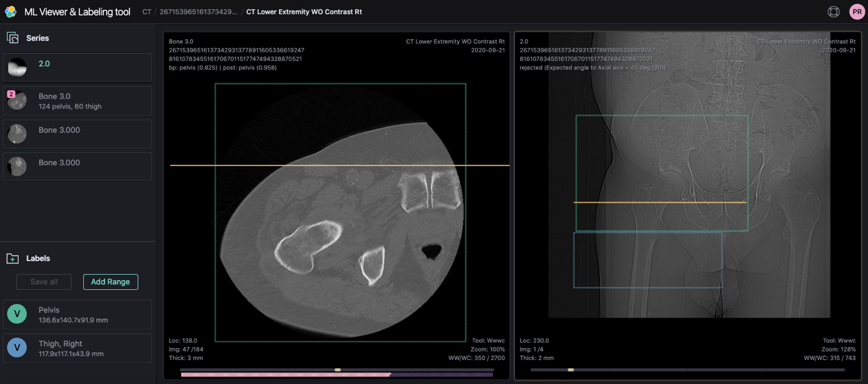Click the blue V badge for Thigh, Right
This screenshot has width=868, height=384.
(x=17, y=348)
